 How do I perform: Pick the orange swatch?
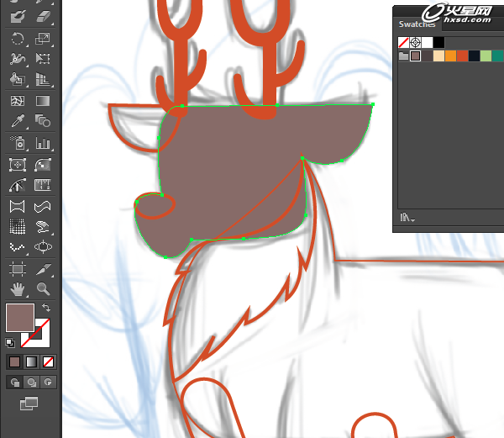450,56
